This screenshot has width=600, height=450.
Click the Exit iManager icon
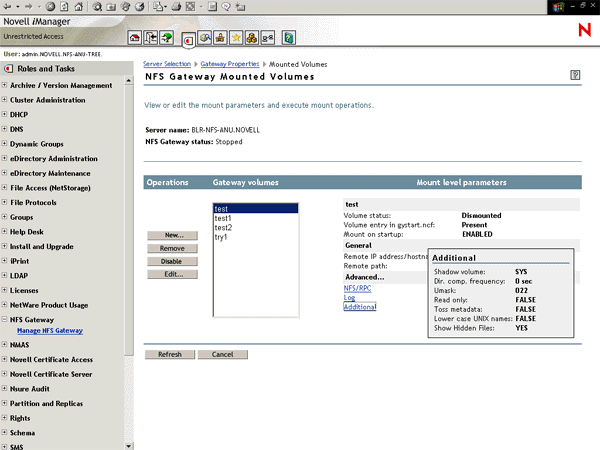[151, 38]
